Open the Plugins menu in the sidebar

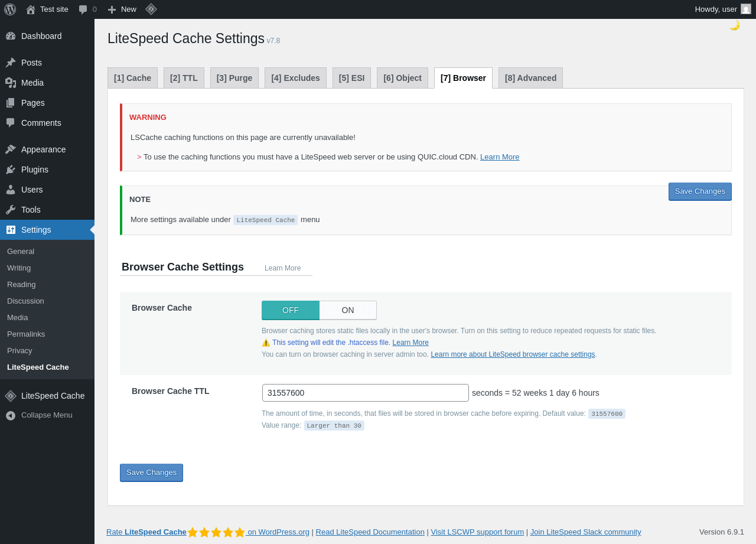(35, 170)
